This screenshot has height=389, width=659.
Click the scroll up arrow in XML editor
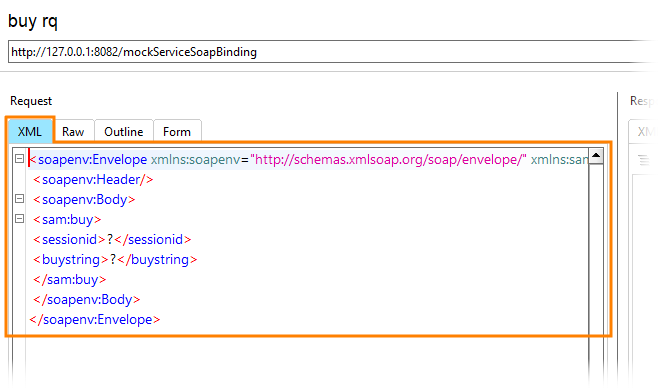click(596, 156)
